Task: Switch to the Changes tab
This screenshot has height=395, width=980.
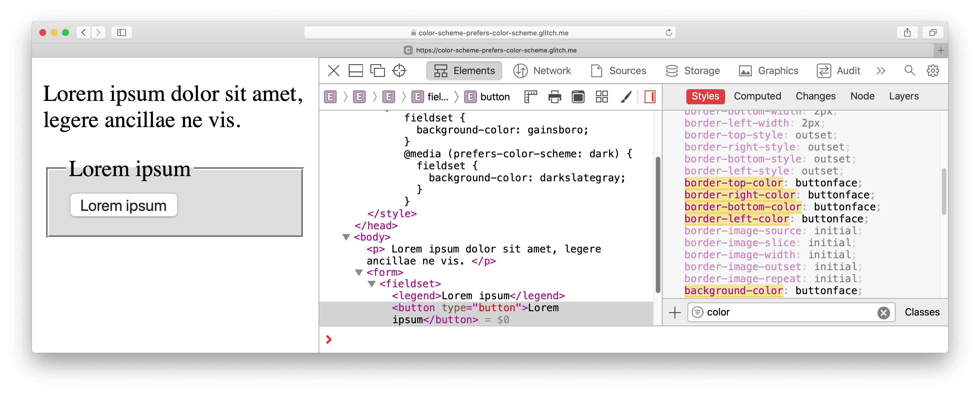Action: 814,96
